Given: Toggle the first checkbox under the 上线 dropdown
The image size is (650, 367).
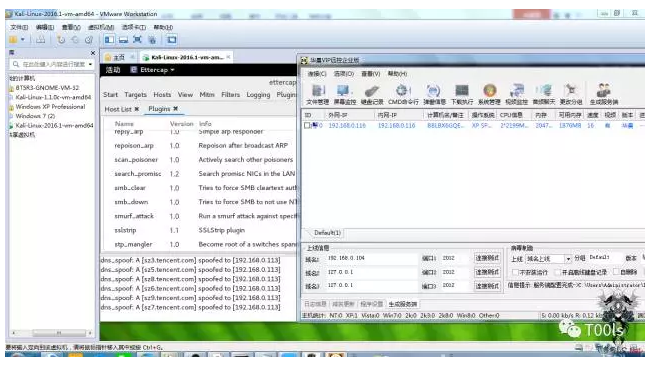Looking at the screenshot, I should tap(515, 272).
